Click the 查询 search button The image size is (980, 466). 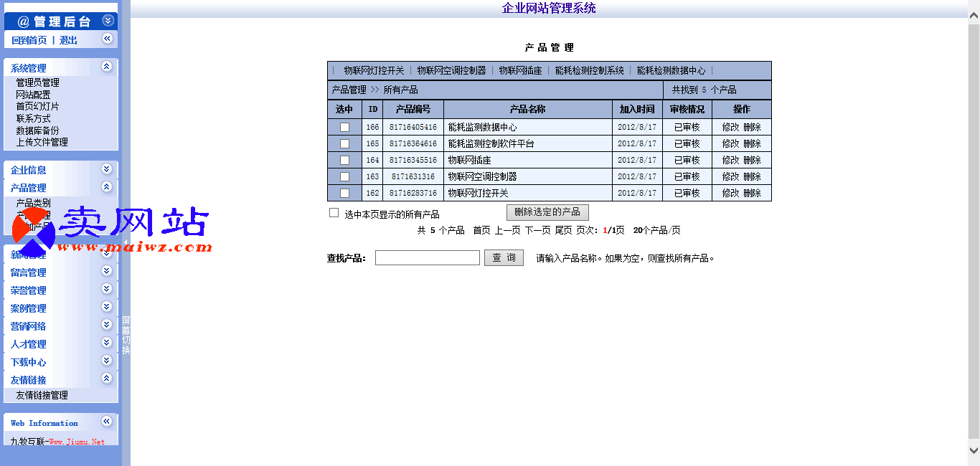tap(504, 258)
